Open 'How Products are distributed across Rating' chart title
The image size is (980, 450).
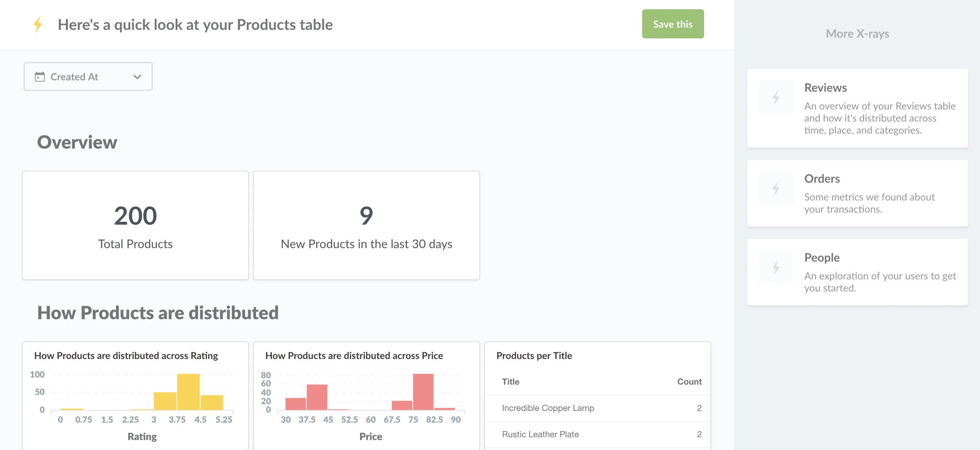coord(126,356)
